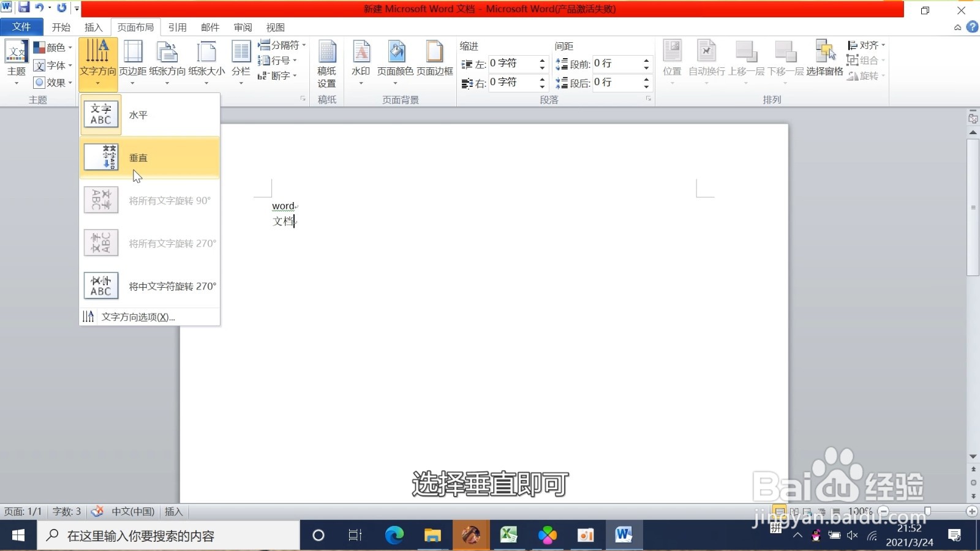The width and height of the screenshot is (980, 551).
Task: Open Paragraph dialog launcher
Action: pos(649,99)
